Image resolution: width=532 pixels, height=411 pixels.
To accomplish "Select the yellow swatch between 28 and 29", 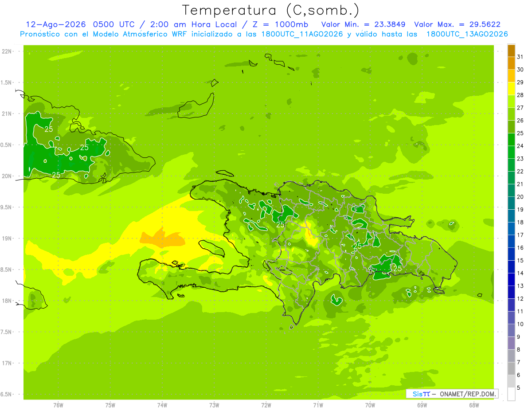I will click(x=511, y=89).
